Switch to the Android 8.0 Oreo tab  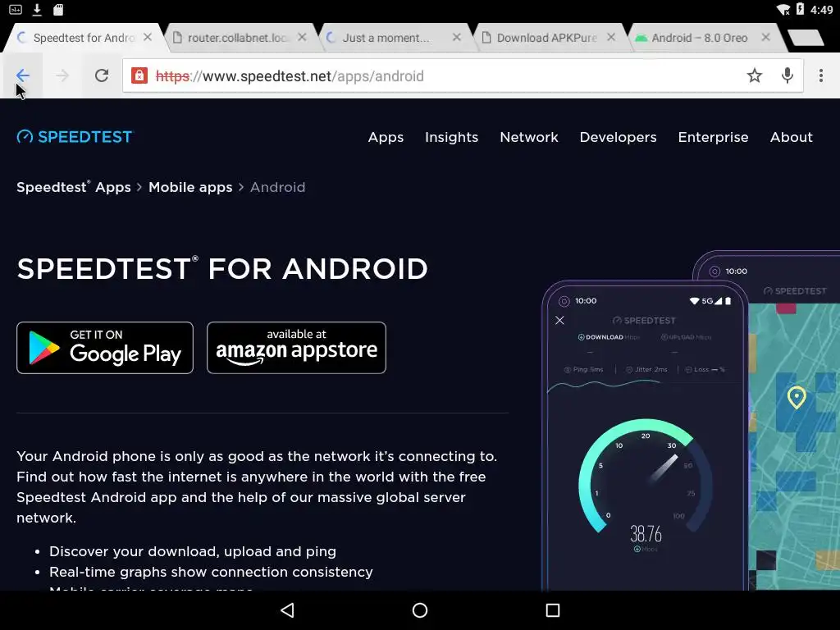(x=699, y=38)
